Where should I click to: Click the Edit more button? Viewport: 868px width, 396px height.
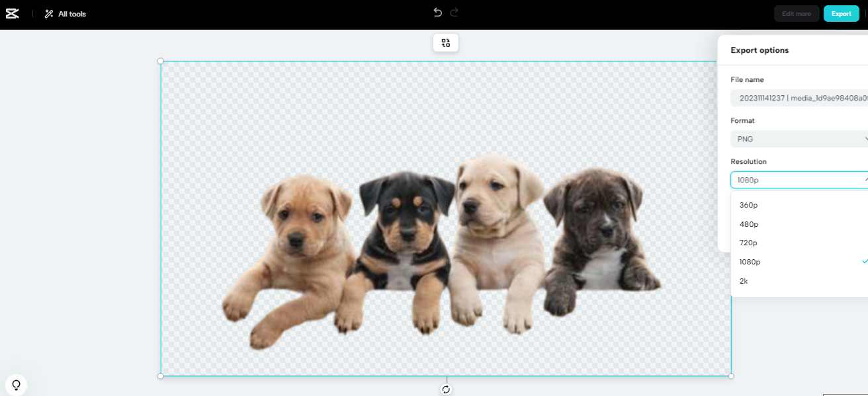(x=797, y=13)
